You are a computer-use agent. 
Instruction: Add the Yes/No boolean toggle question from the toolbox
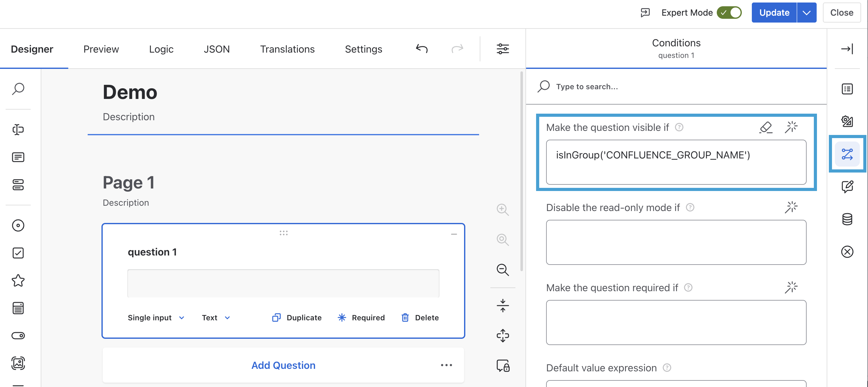pyautogui.click(x=18, y=335)
